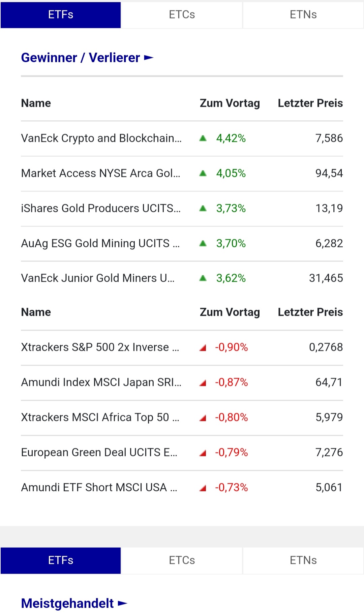Screen dimensions: 364x613
Task: Click arrow icon beside Gewinner / Verlierer
Action: click(149, 58)
